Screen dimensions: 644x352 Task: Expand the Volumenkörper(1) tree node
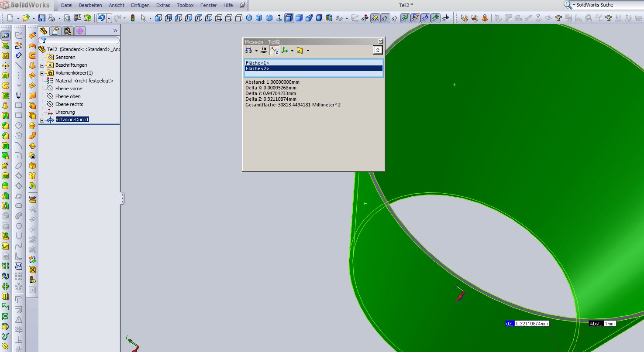coord(42,73)
